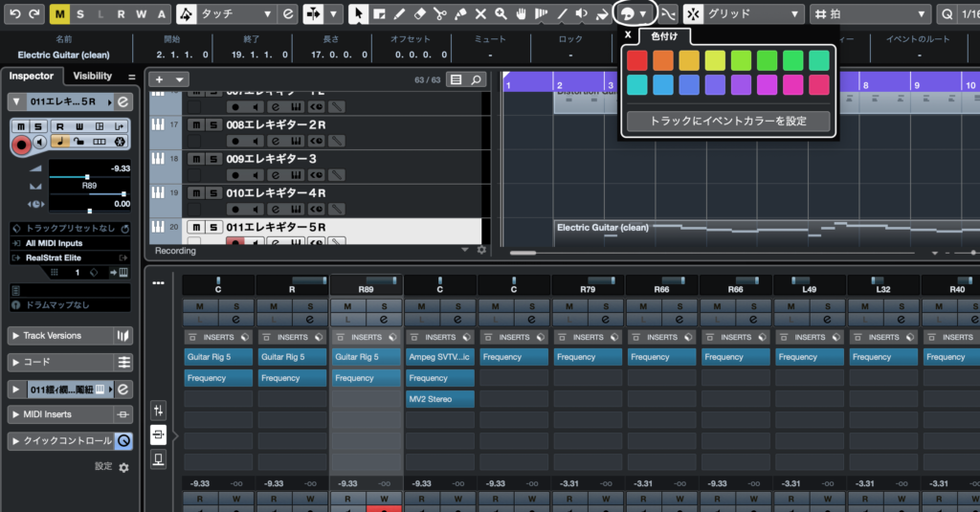Click the Undo arrow icon
This screenshot has height=512, width=980.
[13, 14]
